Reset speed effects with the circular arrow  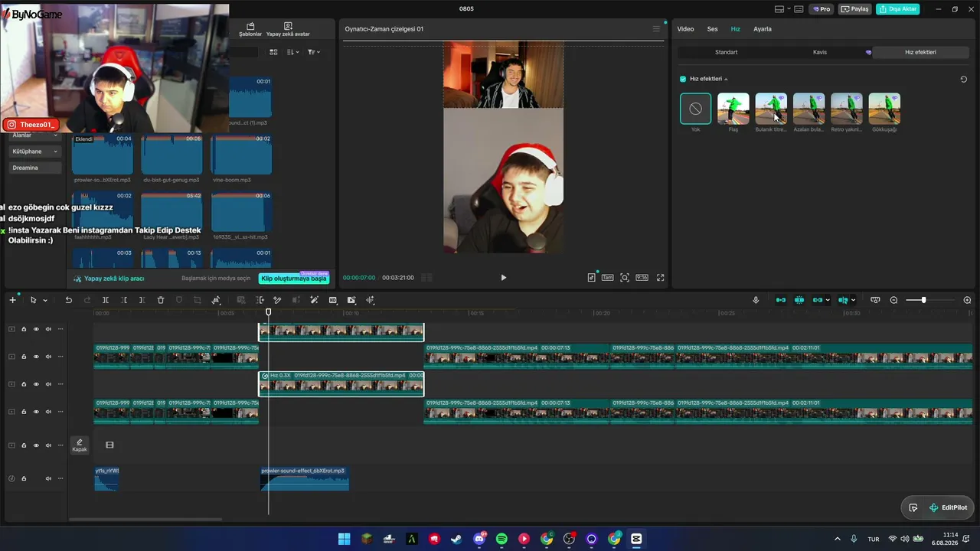click(x=964, y=79)
